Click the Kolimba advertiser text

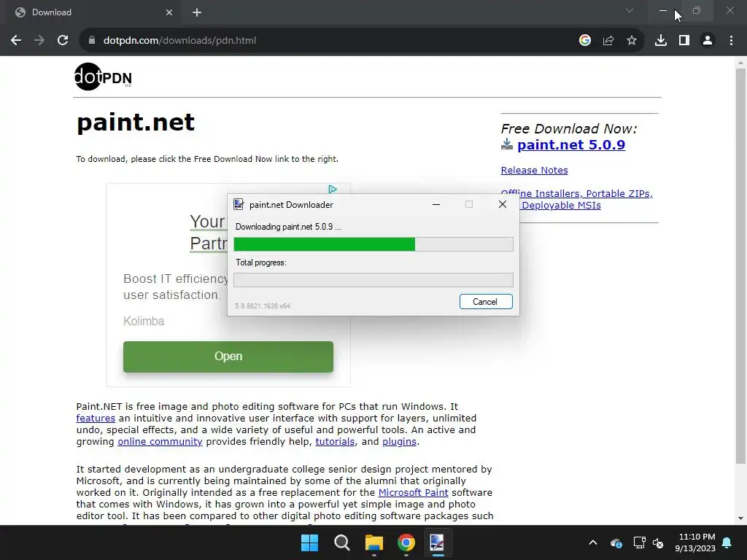pos(144,321)
